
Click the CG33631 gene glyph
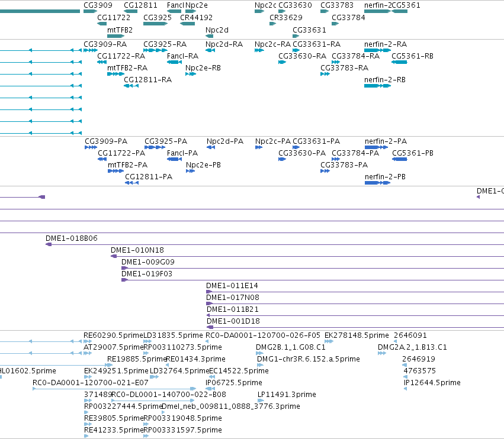[296, 36]
